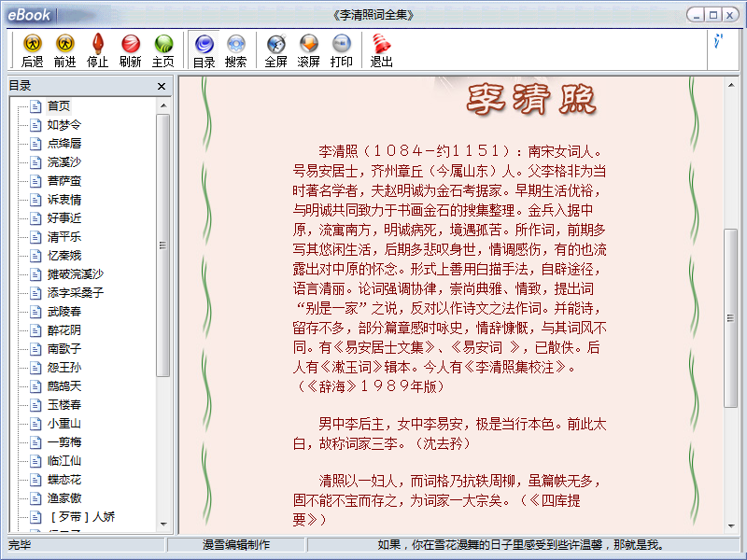Click the eBook logo in title bar

point(29,15)
